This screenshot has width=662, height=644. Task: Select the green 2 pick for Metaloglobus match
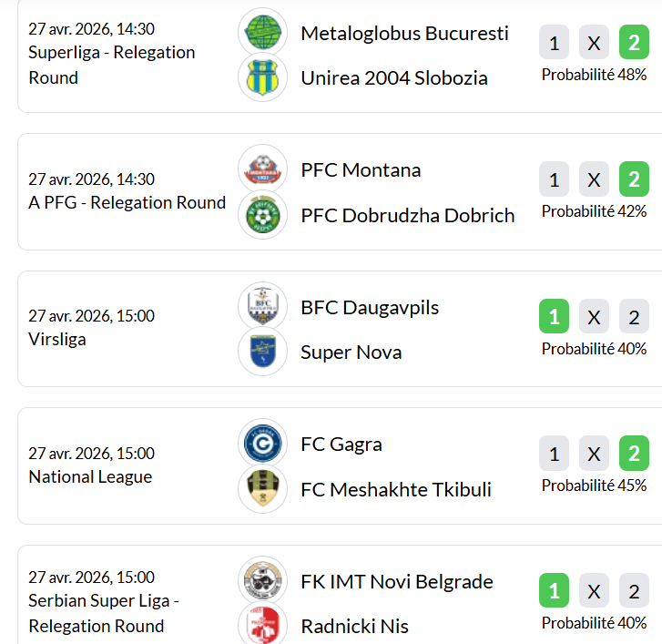634,43
